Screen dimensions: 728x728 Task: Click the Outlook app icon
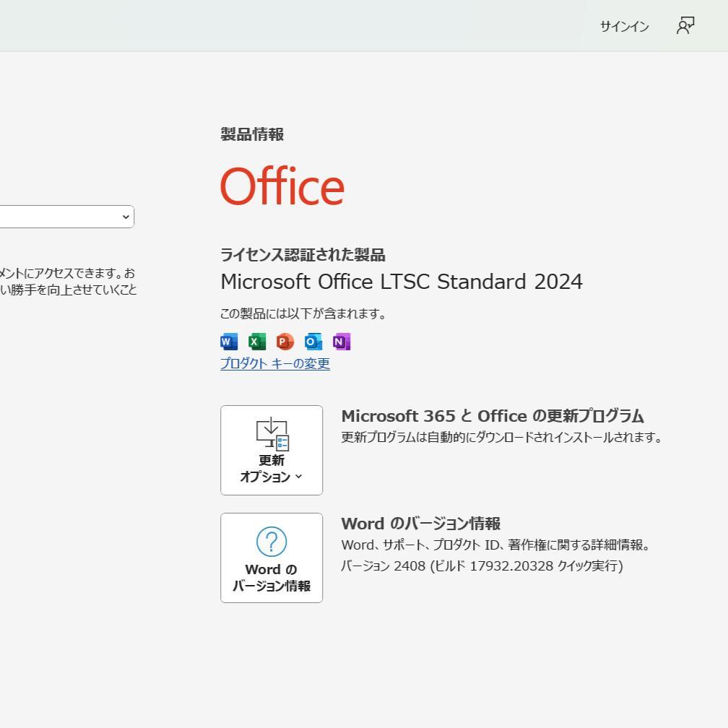pyautogui.click(x=313, y=341)
